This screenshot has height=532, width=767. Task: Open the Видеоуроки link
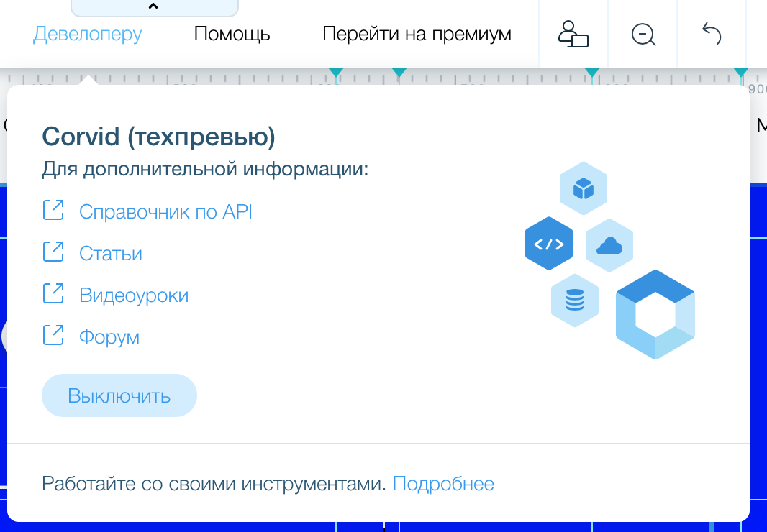[134, 295]
